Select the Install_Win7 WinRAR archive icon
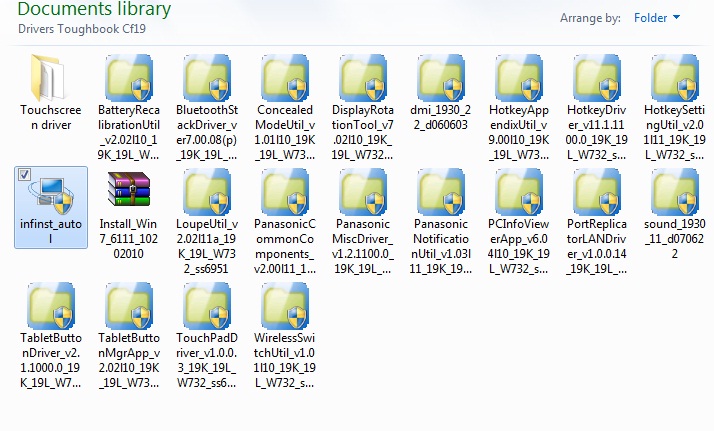Image resolution: width=714 pixels, height=431 pixels. [x=128, y=188]
